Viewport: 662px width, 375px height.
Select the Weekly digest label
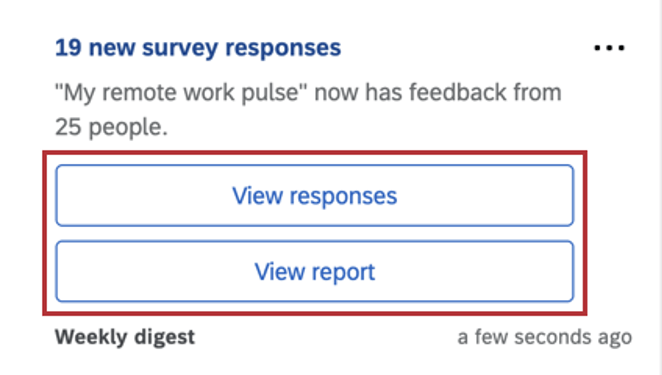125,337
